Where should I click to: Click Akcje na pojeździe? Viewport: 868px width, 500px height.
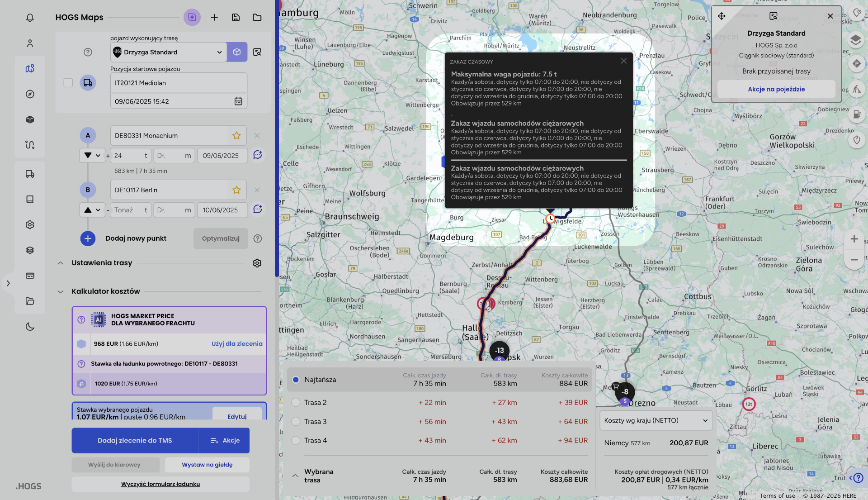776,89
